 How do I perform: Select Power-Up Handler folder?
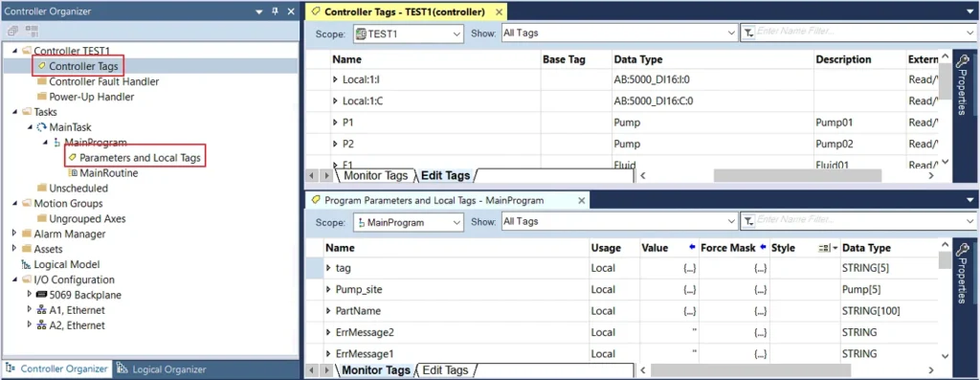tap(91, 97)
